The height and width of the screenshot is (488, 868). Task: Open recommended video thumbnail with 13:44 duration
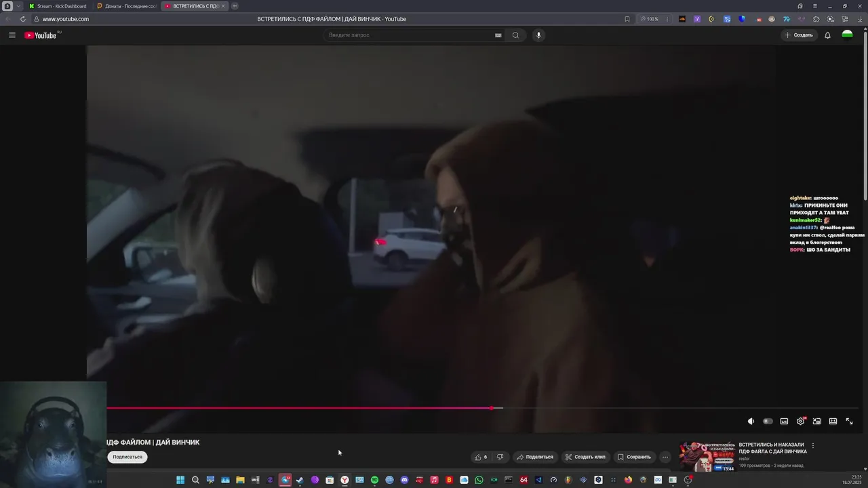click(x=707, y=457)
